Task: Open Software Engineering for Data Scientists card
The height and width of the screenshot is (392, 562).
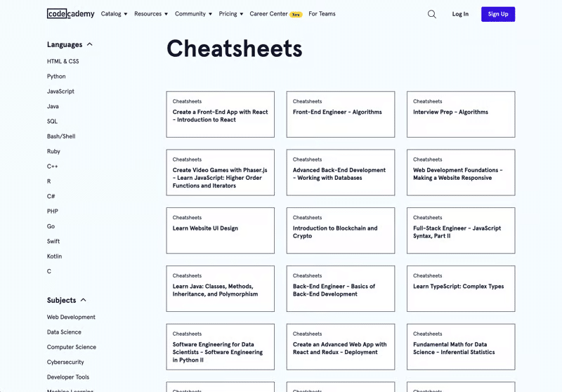Action: click(221, 347)
